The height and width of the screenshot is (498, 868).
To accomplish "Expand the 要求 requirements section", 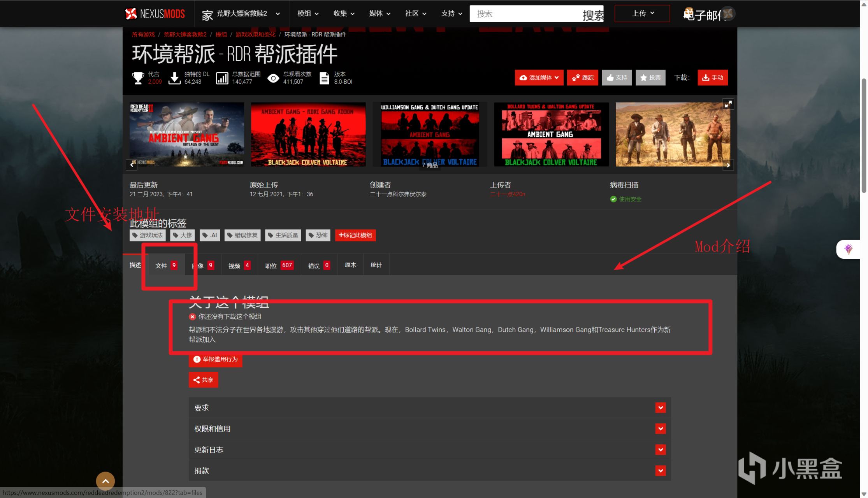I will tap(660, 408).
